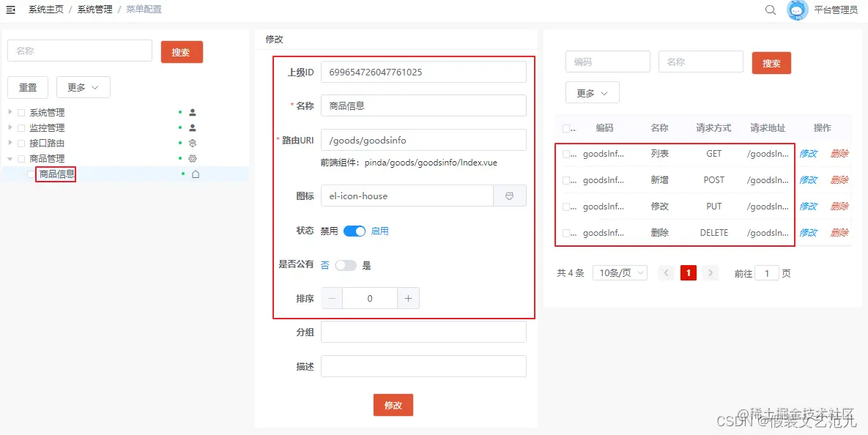Click the route icon beside 接口路由
868x435 pixels.
tap(192, 144)
